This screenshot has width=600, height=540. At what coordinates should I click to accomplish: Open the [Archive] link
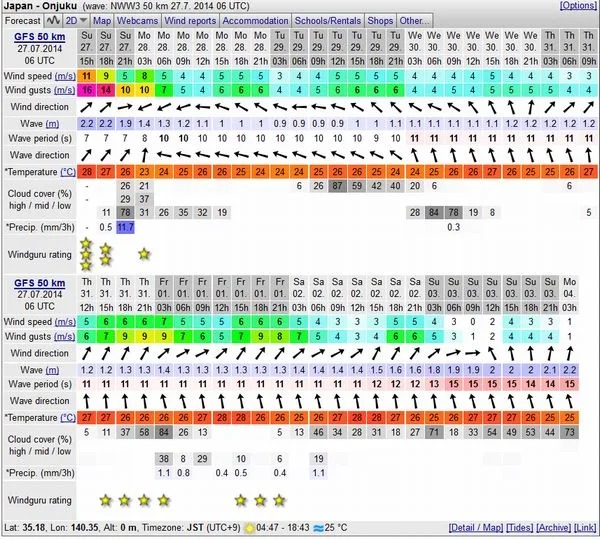(x=553, y=528)
